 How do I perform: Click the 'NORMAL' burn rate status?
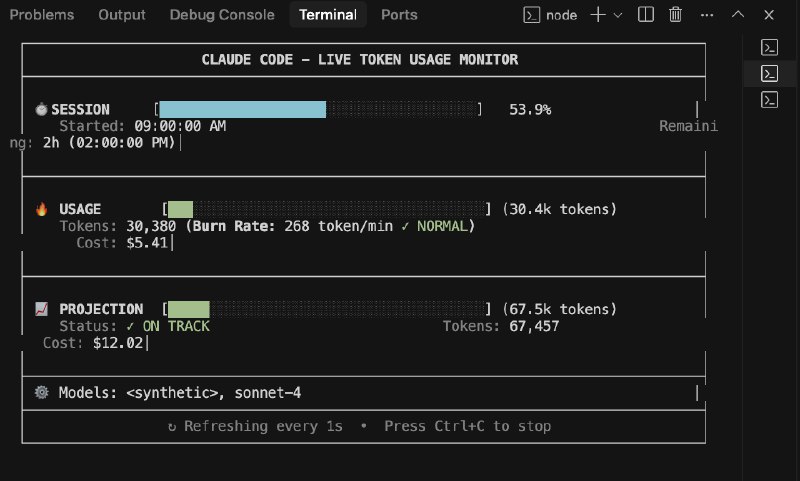coord(442,226)
